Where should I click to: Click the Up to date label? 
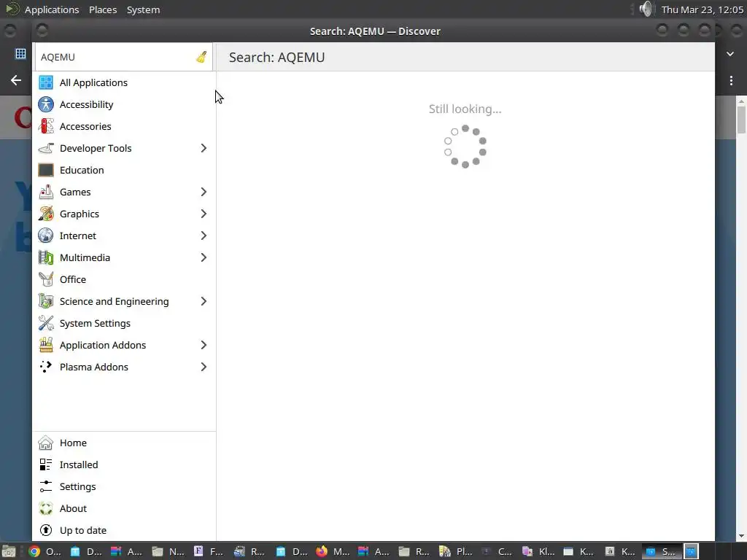click(x=83, y=531)
